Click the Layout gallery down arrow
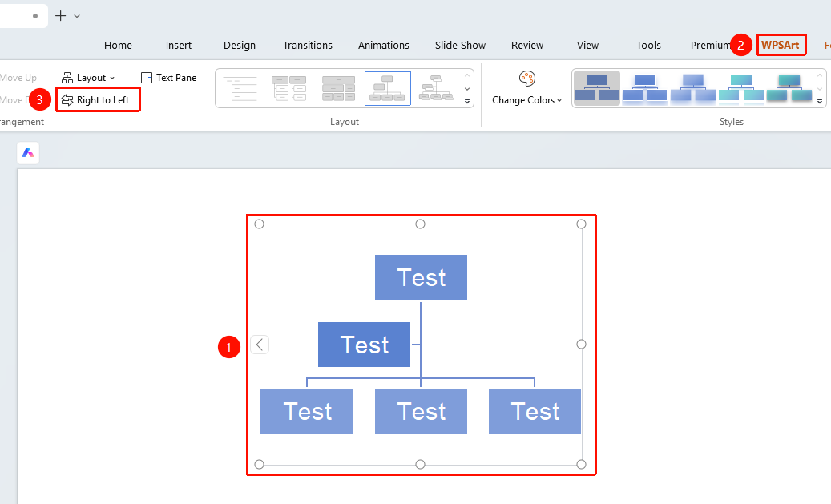The width and height of the screenshot is (831, 504). [x=467, y=88]
